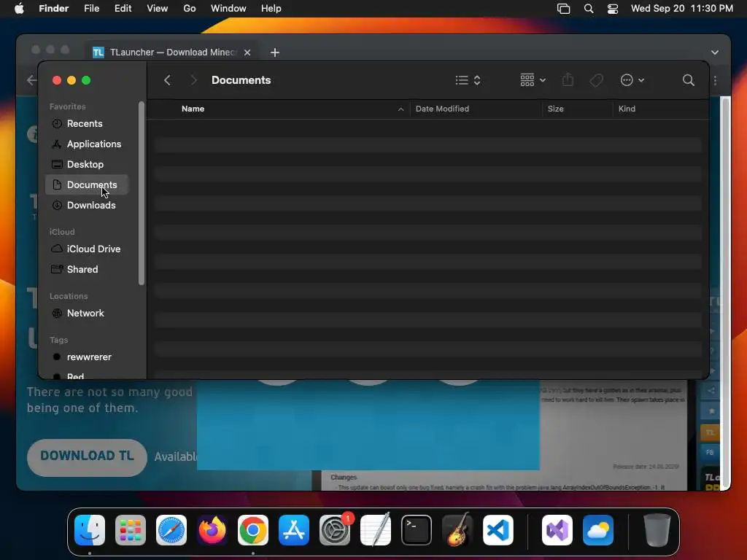Open Recents in Finder sidebar
The image size is (747, 560).
[86, 123]
